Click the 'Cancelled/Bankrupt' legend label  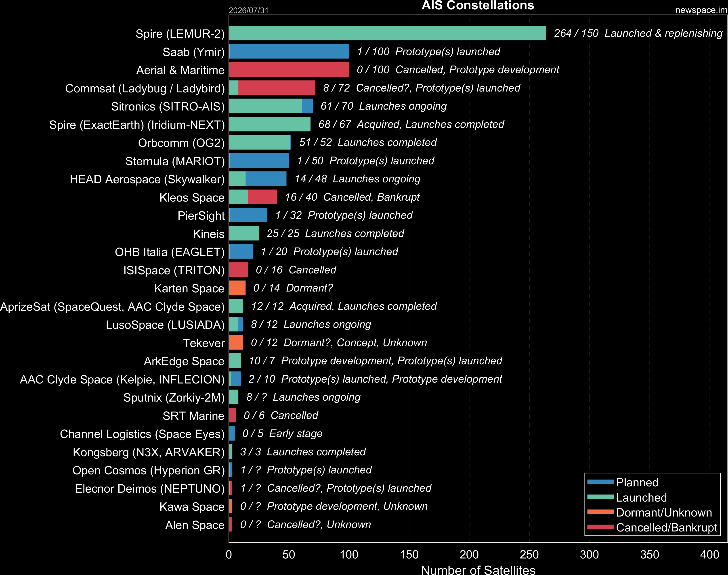[x=667, y=527]
